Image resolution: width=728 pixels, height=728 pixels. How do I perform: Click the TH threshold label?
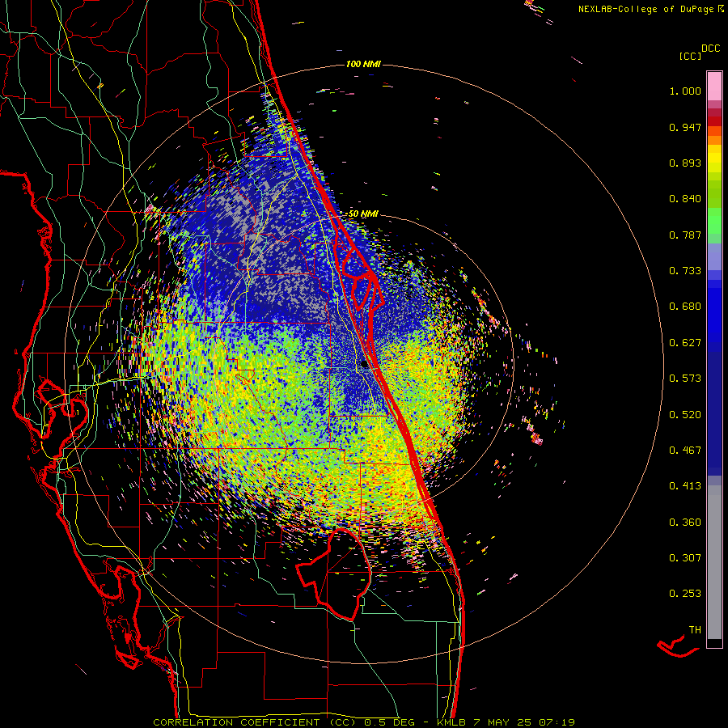695,630
